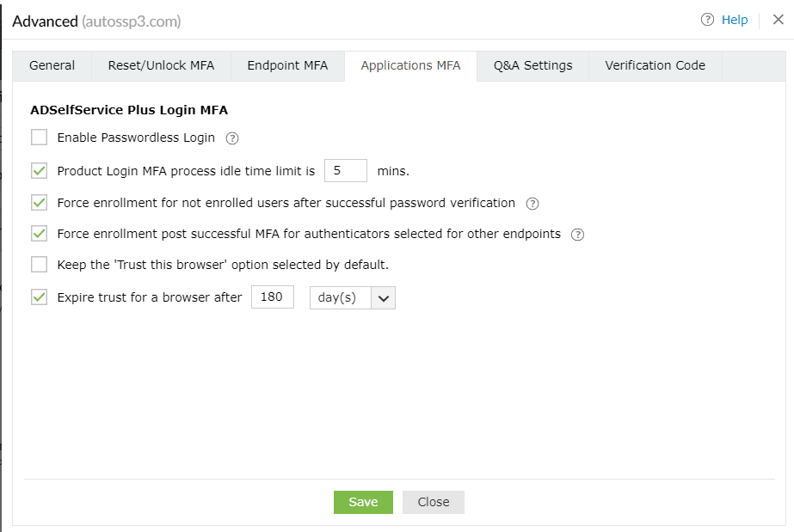Switch to the Verification Code tab
Image resolution: width=794 pixels, height=532 pixels.
click(656, 65)
